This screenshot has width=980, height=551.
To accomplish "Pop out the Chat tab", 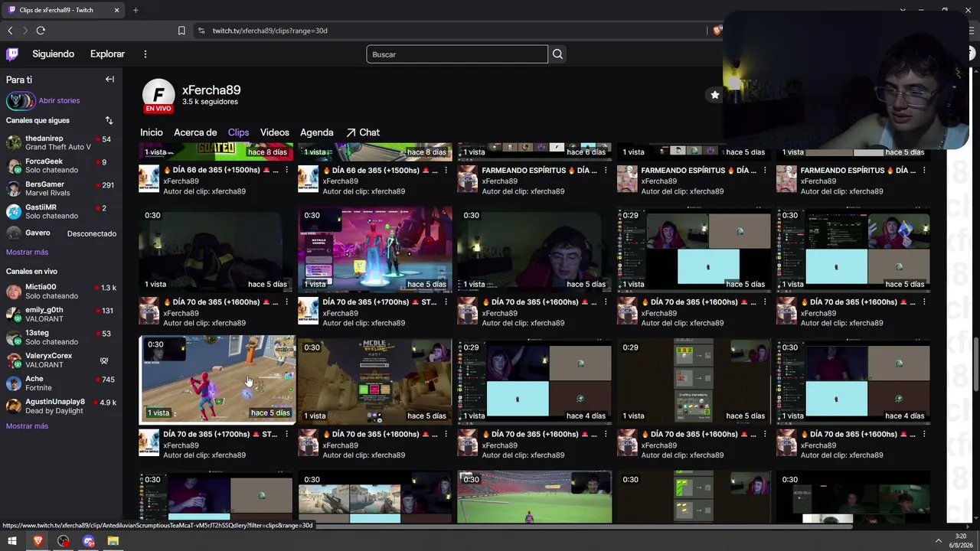I will (x=363, y=132).
